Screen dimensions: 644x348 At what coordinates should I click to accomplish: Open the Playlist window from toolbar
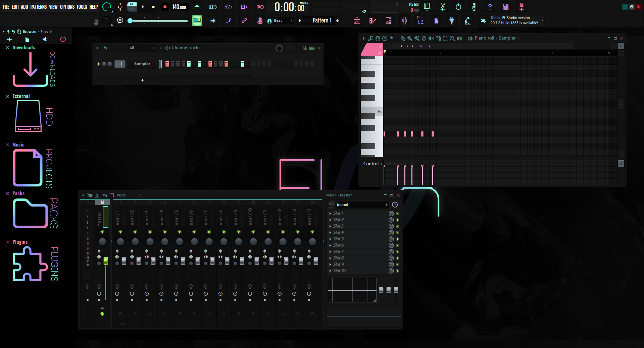click(x=357, y=21)
